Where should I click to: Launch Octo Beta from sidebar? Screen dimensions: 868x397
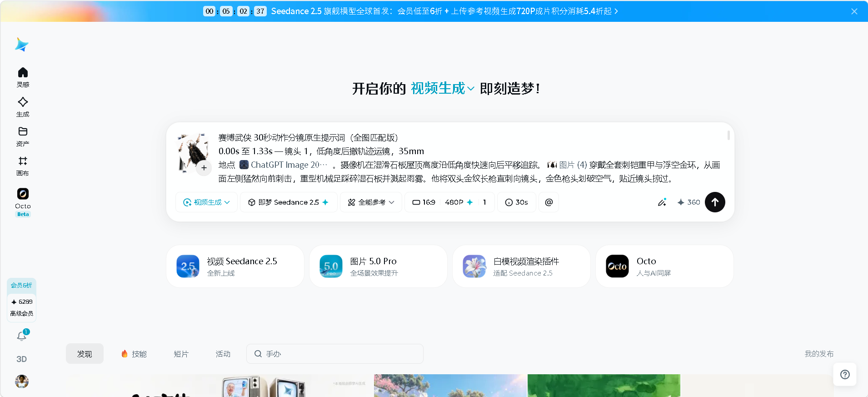pos(23,202)
